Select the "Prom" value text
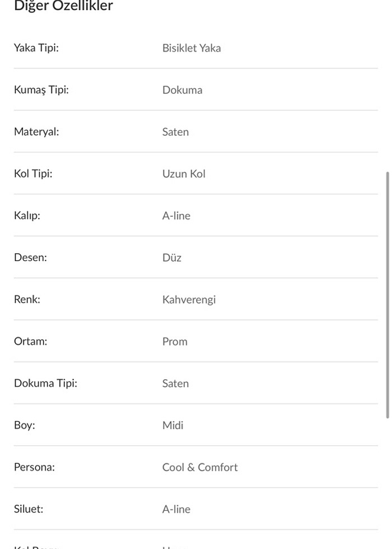Viewport: 392px width, 549px height. pos(175,342)
